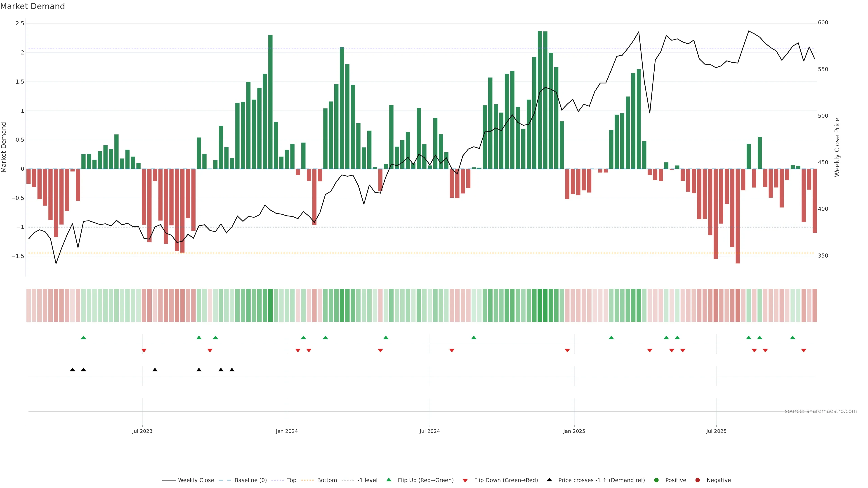Toggle the Bottom legend entry
The image size is (868, 488).
tap(327, 480)
